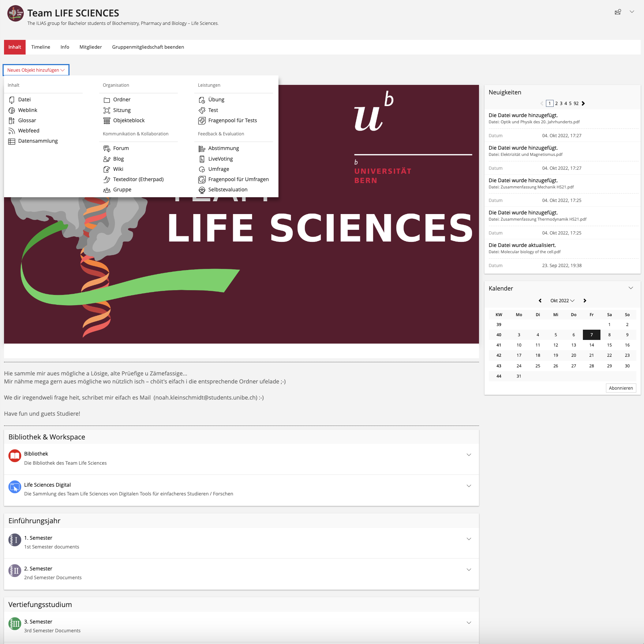Open the Bibliothek book icon
Image resolution: width=644 pixels, height=644 pixels.
click(15, 456)
